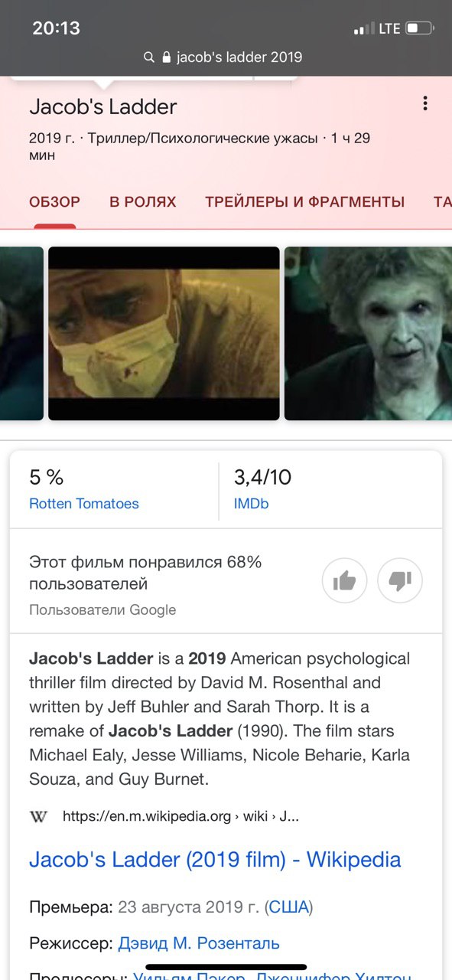Open the ТРЕЙЛЕРЫ И ФРАГМЕНТЫ tab
Screen dimensions: 452x980
(304, 202)
